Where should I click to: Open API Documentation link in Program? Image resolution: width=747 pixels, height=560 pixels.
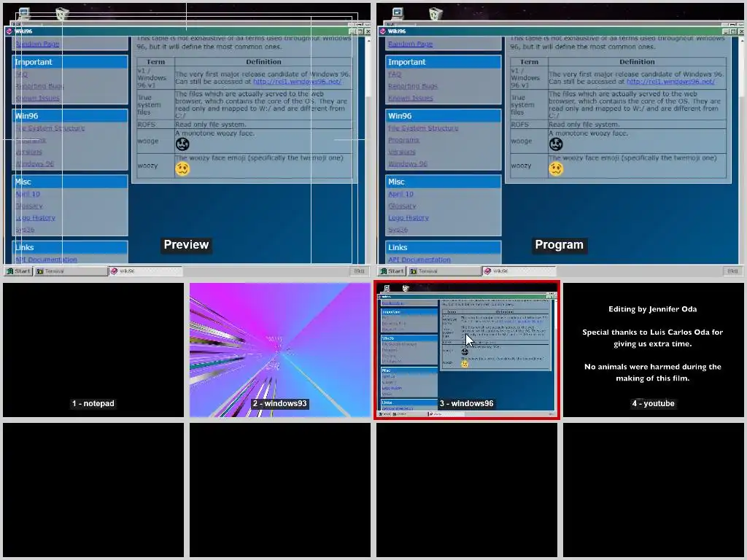point(419,260)
